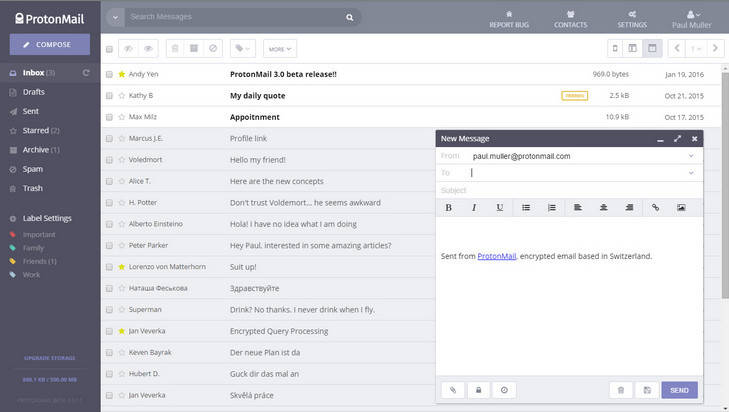Unstar the Andy Yen message
This screenshot has width=729, height=412.
(122, 74)
